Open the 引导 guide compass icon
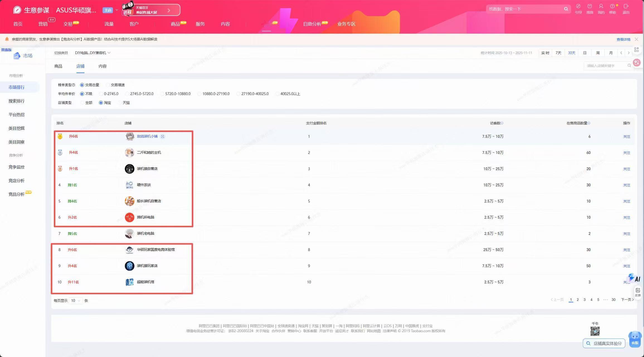The height and width of the screenshot is (357, 644). [578, 6]
